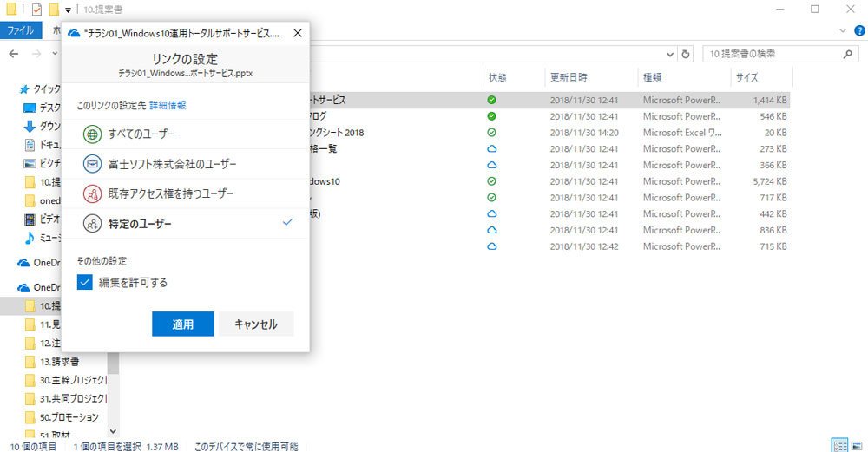
Task: Open the ダウン (Downloads) sidebar item
Action: (x=42, y=126)
